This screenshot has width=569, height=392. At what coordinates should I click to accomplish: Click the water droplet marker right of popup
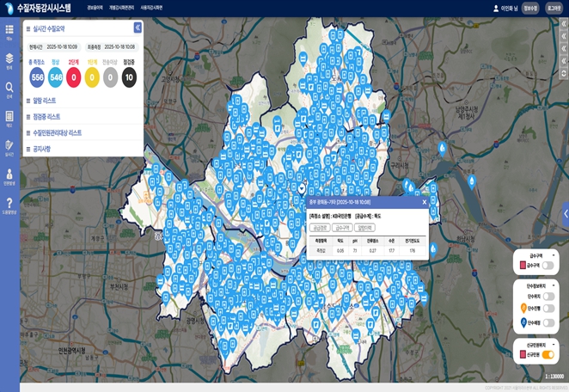432,248
